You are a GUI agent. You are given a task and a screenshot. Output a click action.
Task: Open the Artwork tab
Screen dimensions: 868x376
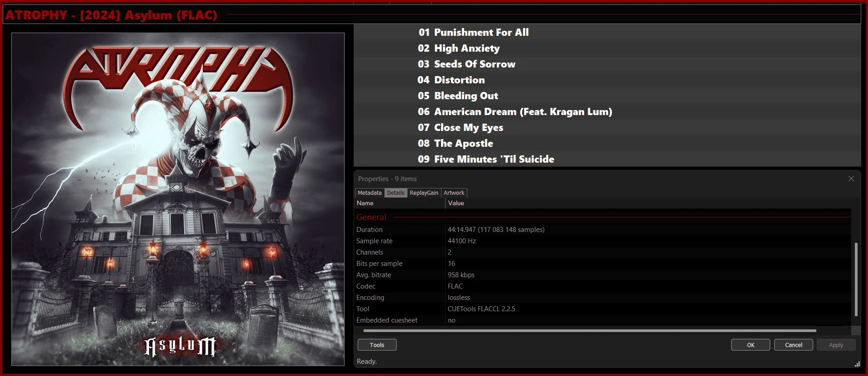point(454,193)
